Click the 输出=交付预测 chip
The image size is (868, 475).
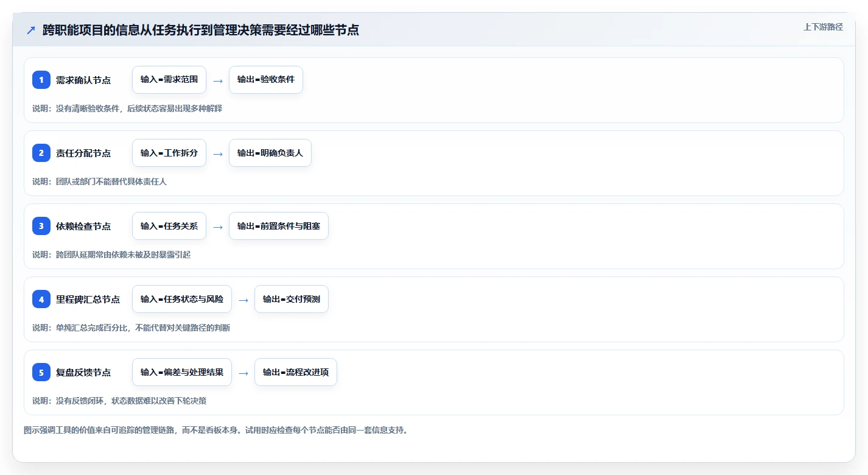point(292,299)
